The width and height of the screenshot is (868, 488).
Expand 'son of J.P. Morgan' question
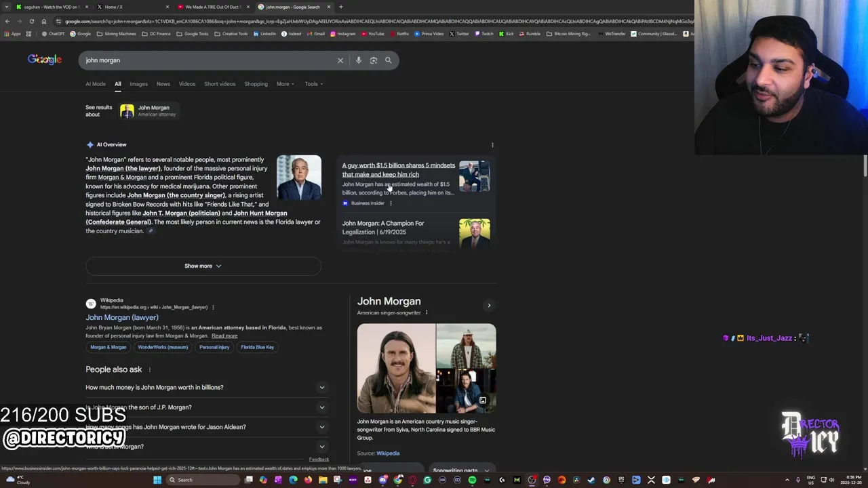(x=206, y=407)
